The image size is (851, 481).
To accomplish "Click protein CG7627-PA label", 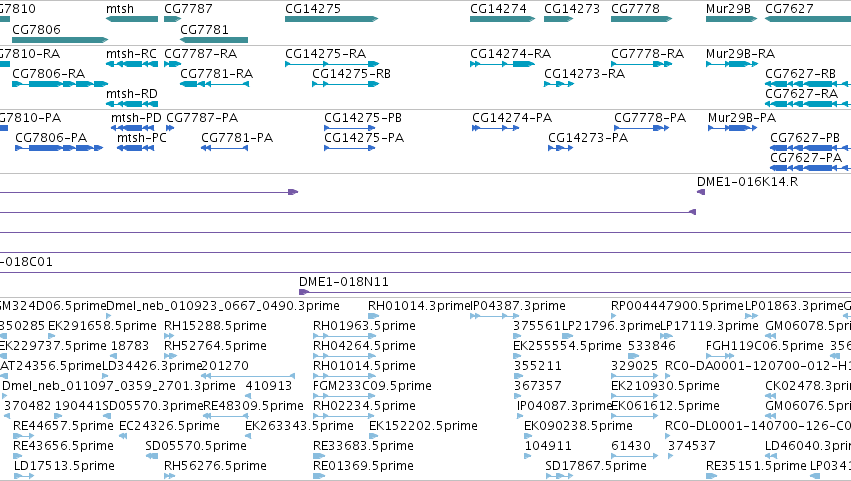I will click(x=806, y=157).
